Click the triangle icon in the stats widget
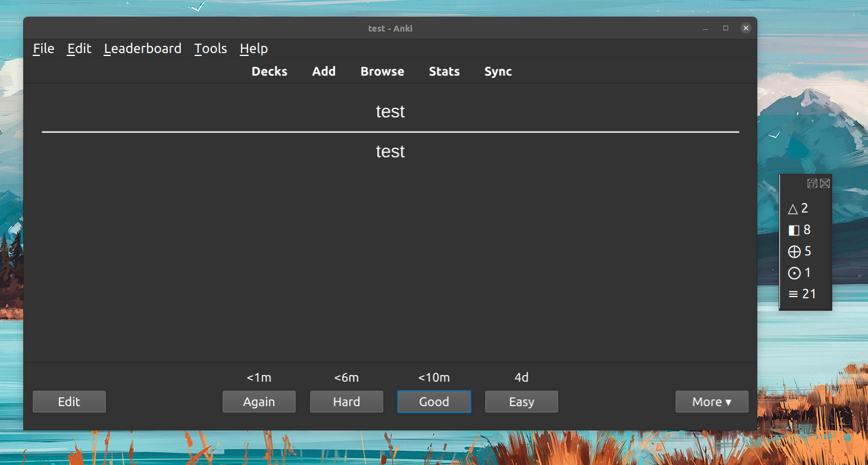Image resolution: width=868 pixels, height=465 pixels. [792, 209]
